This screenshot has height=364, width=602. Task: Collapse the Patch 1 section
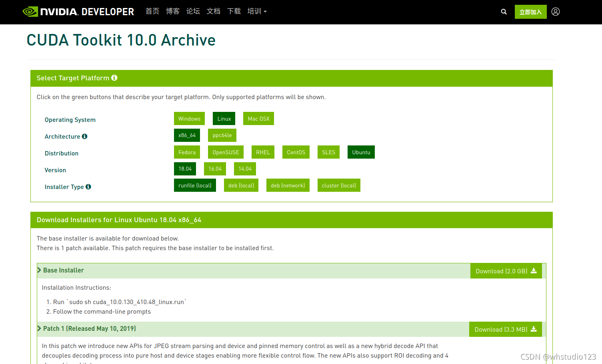pos(86,329)
